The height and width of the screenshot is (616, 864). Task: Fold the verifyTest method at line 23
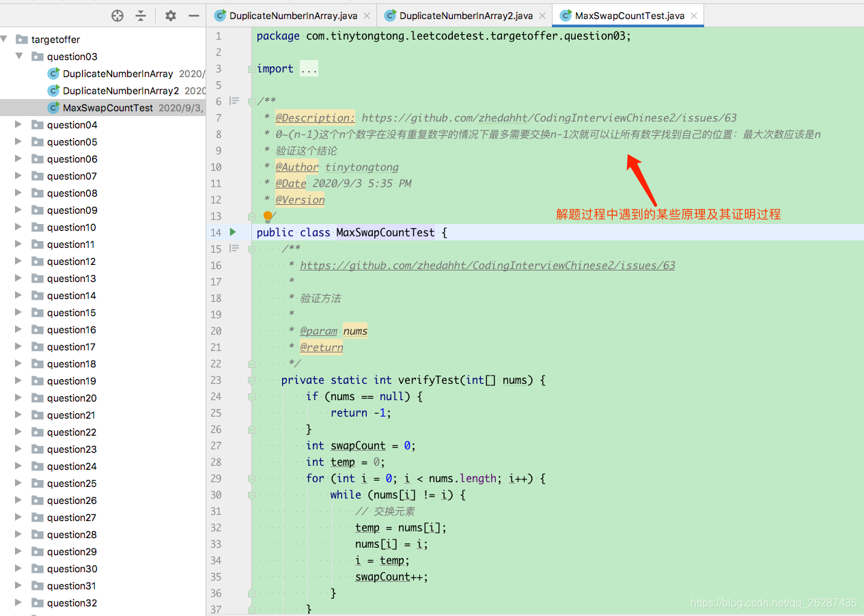click(251, 380)
